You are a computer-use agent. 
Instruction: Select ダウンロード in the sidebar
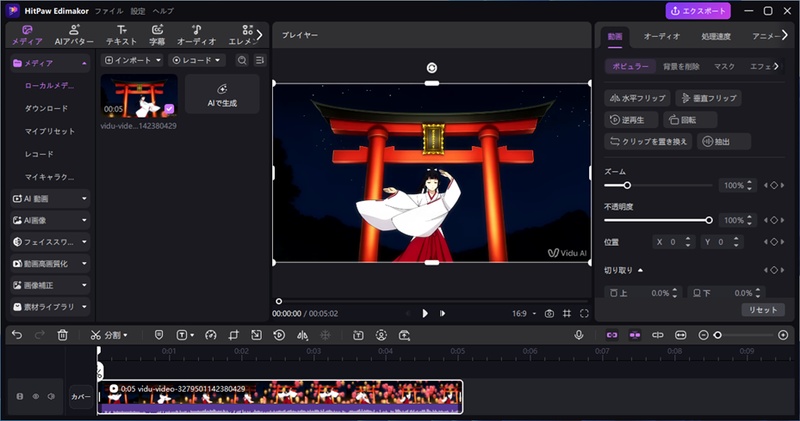pyautogui.click(x=46, y=108)
